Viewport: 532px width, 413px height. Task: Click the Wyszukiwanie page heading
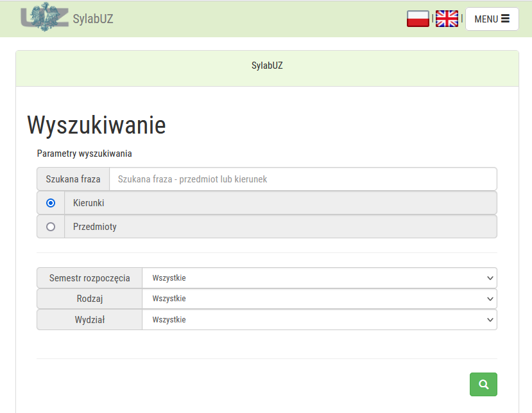coord(96,125)
